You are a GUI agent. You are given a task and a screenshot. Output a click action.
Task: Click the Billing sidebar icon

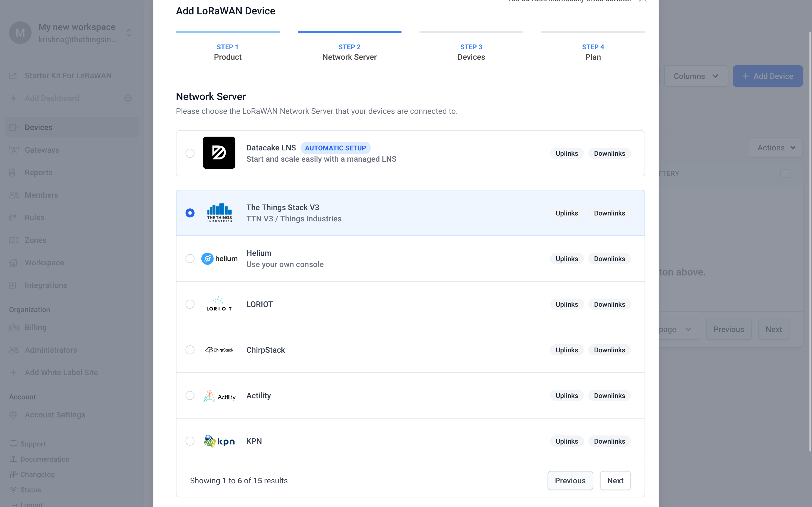pos(14,328)
